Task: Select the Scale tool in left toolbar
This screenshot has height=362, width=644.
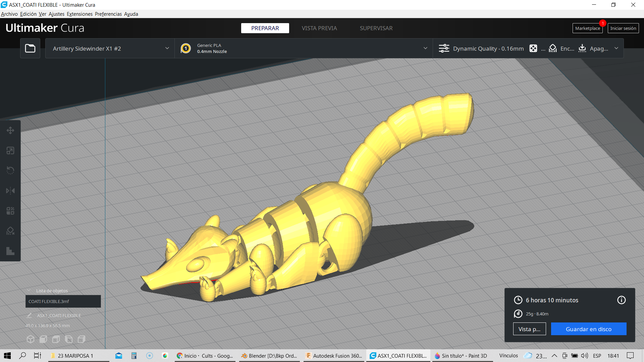Action: tap(10, 150)
